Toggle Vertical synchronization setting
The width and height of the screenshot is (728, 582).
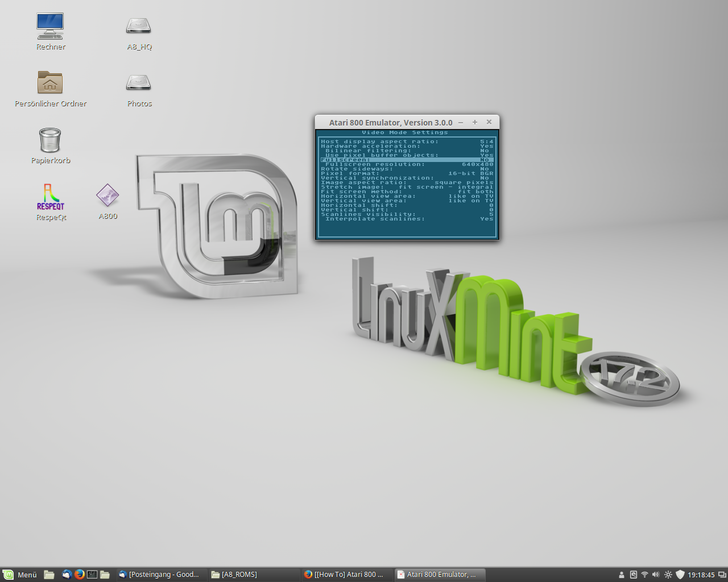407,178
